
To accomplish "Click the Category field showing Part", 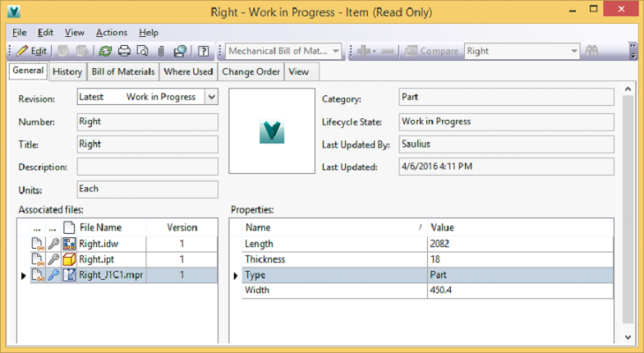I will coord(506,97).
